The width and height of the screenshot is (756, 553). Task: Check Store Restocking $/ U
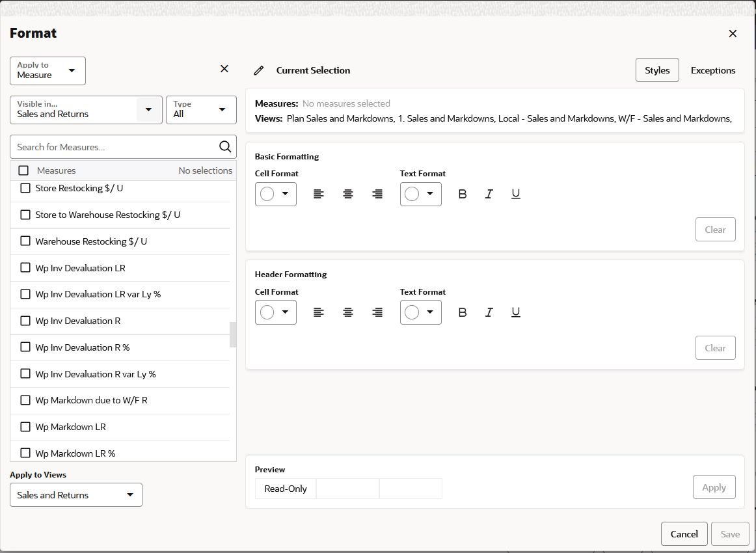pyautogui.click(x=25, y=188)
